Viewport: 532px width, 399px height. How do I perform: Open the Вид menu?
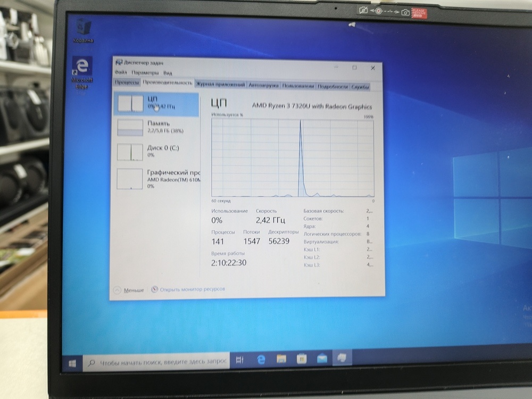click(x=168, y=73)
